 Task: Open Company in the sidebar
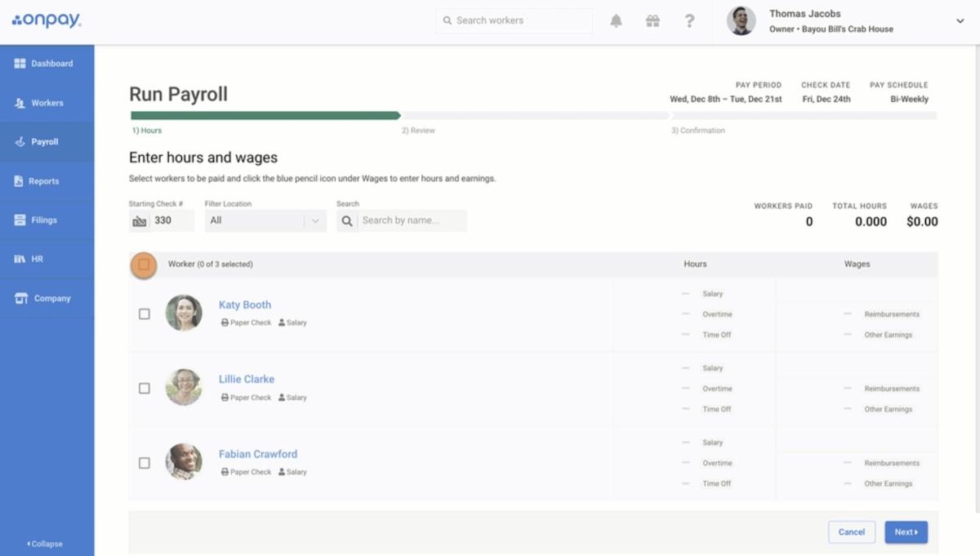coord(47,298)
